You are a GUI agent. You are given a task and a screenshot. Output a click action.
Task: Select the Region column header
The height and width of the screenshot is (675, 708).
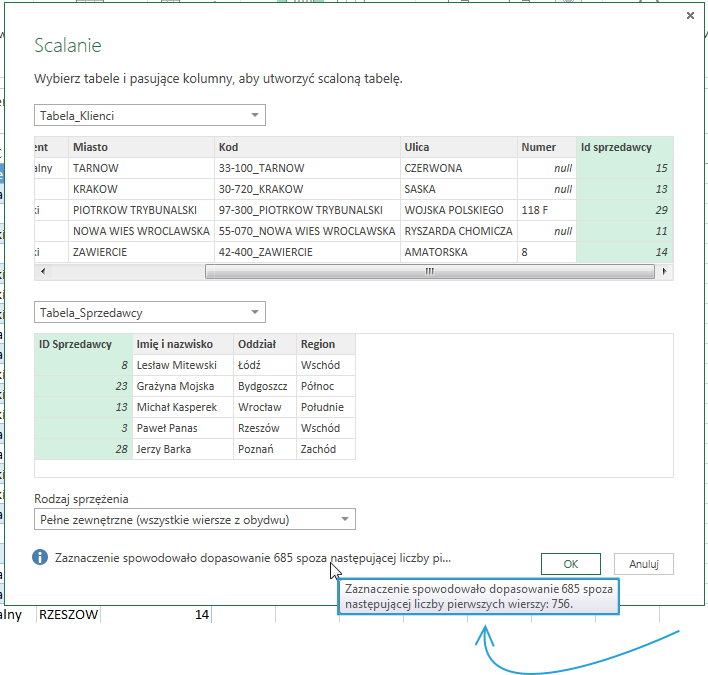click(x=325, y=344)
